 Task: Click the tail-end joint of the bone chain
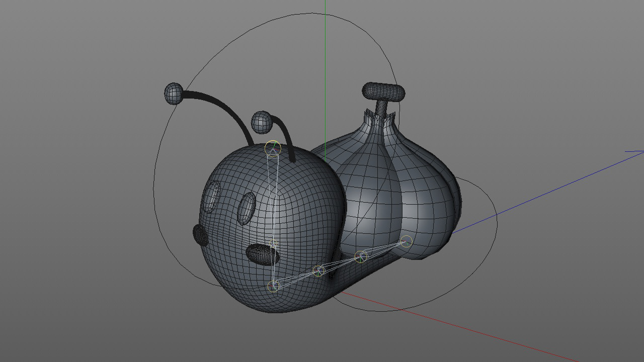pyautogui.click(x=406, y=242)
